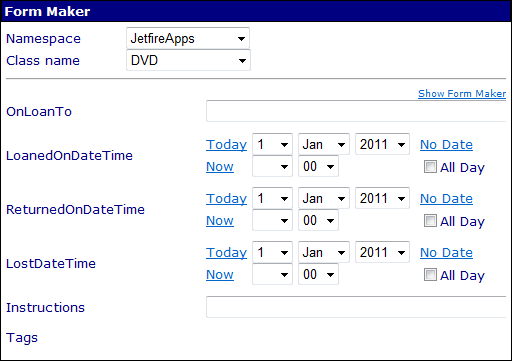Image resolution: width=514 pixels, height=362 pixels.
Task: Open month dropdown for ReturnedOnDateTime
Action: click(324, 198)
